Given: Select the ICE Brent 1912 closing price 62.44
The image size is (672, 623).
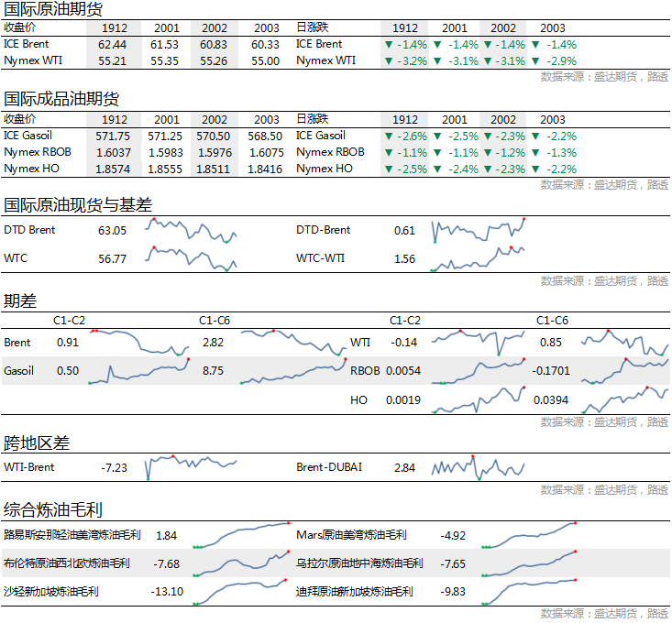Looking at the screenshot, I should pyautogui.click(x=112, y=44).
